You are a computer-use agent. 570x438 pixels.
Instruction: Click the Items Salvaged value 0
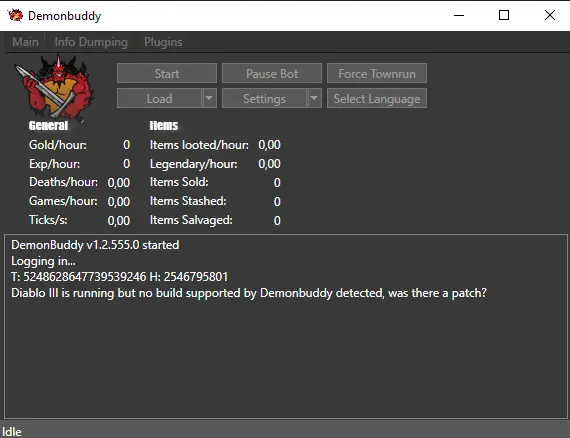277,221
